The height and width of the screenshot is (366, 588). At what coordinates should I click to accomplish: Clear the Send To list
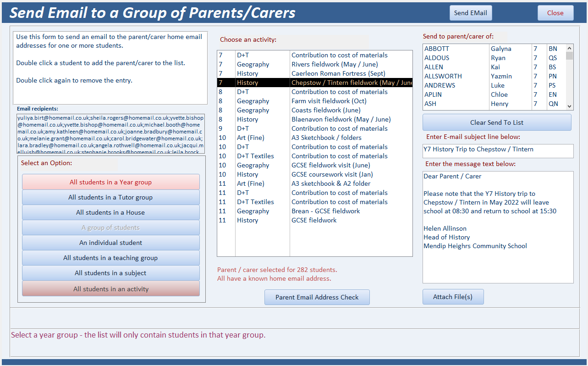(497, 122)
